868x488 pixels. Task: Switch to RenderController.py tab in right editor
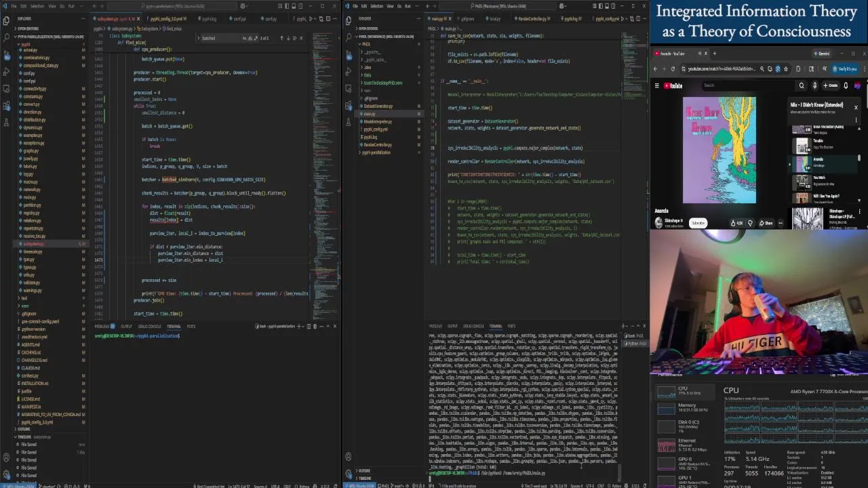click(x=532, y=19)
